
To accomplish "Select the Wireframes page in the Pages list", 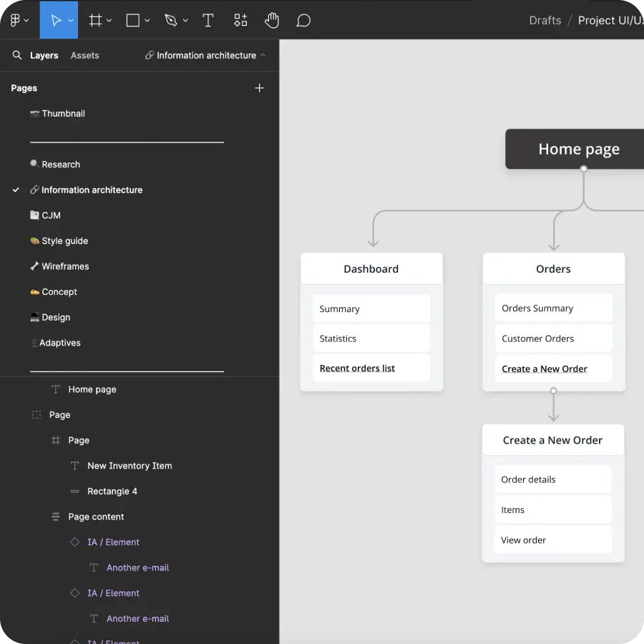I will click(x=66, y=266).
